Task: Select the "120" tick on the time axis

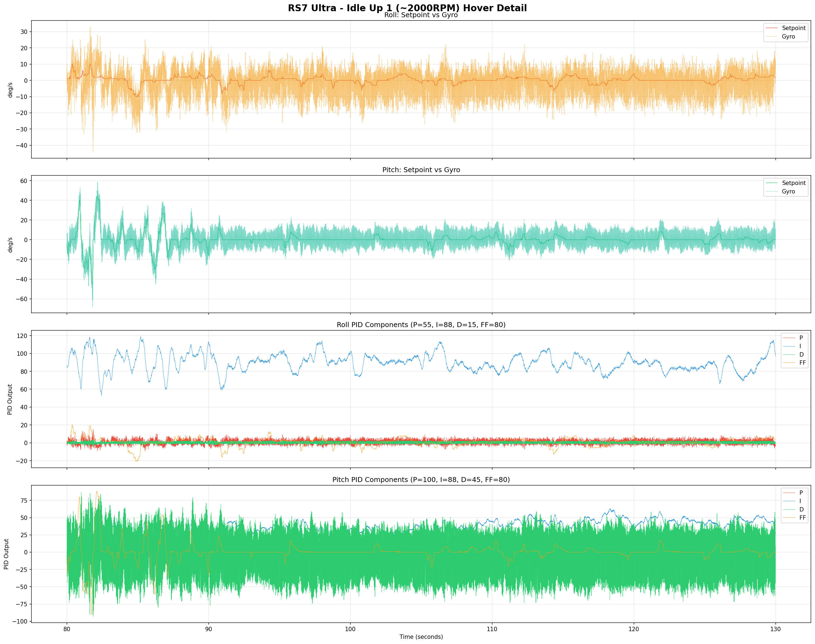Action: click(x=634, y=629)
